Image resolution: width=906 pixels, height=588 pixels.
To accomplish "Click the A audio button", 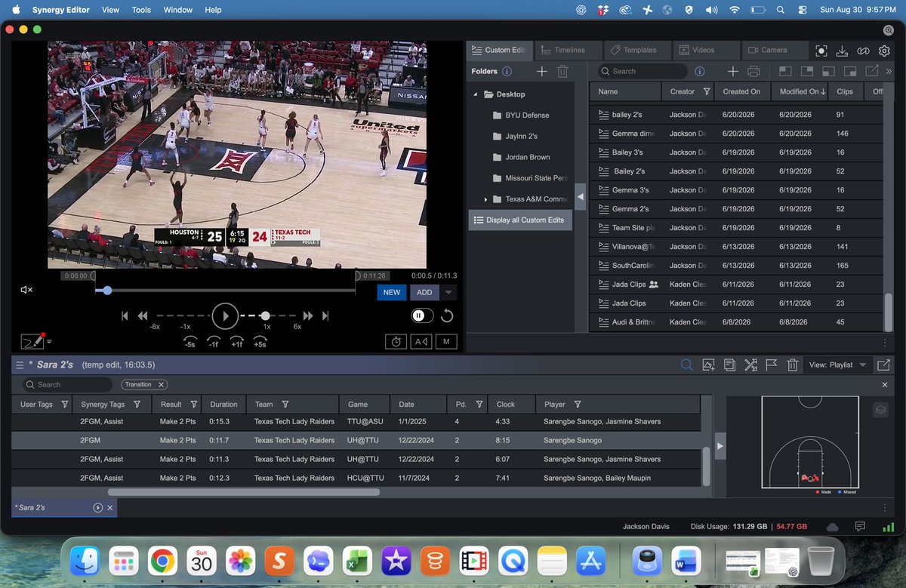I will 421,341.
